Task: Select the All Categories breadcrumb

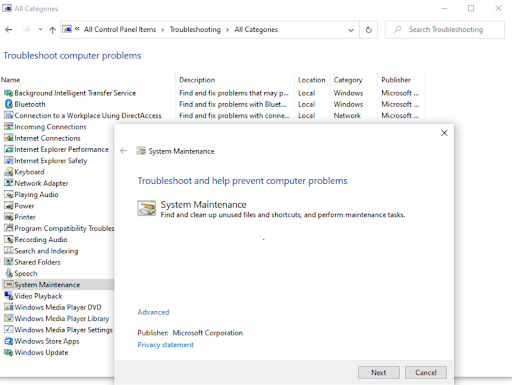Action: point(256,30)
